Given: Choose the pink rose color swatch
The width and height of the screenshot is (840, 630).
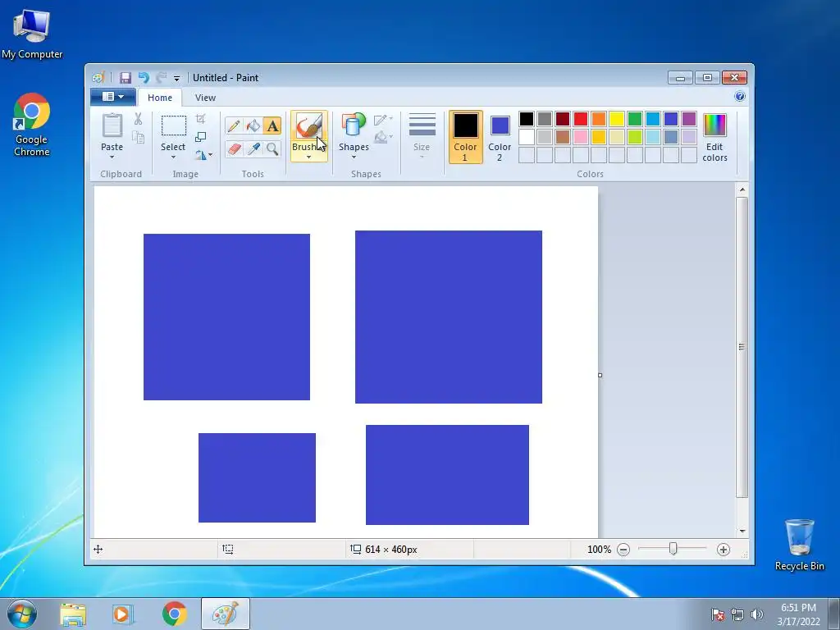Looking at the screenshot, I should [x=581, y=137].
